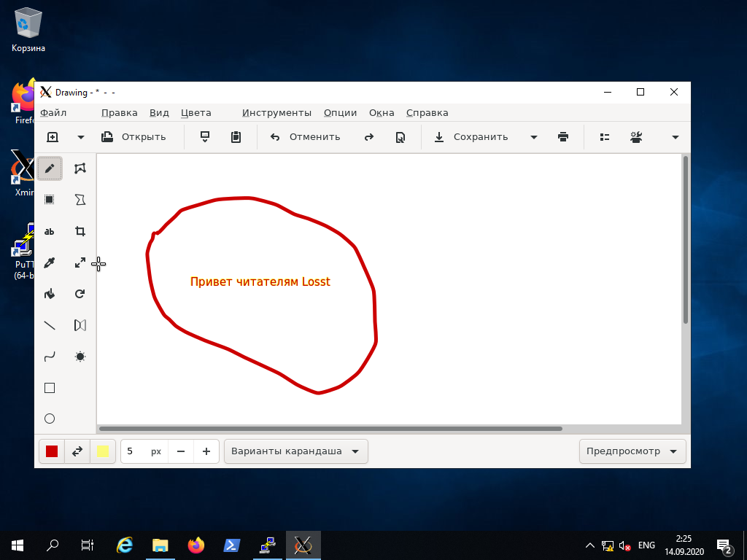Select the paint bucket fill tool
Image resolution: width=747 pixels, height=560 pixels.
tap(50, 295)
